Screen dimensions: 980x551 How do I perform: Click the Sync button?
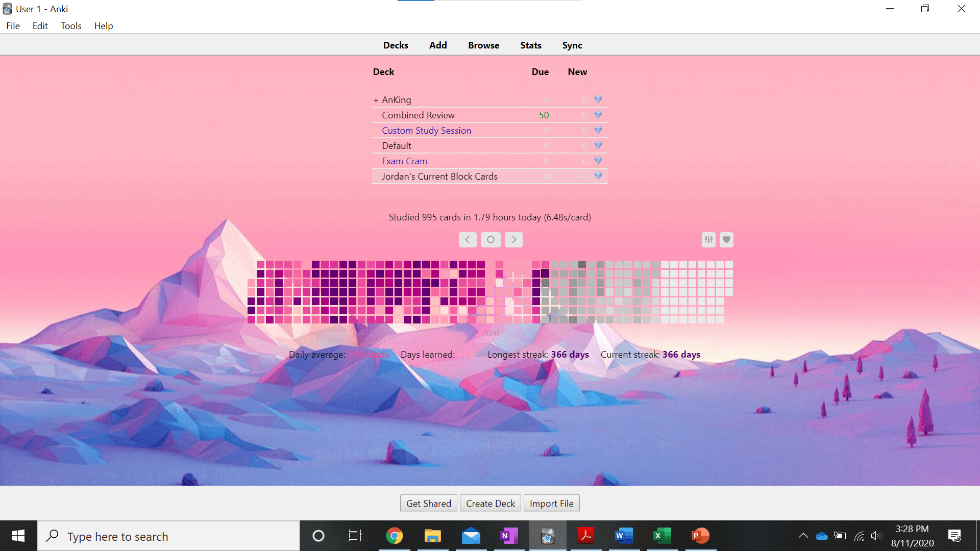[x=572, y=45]
